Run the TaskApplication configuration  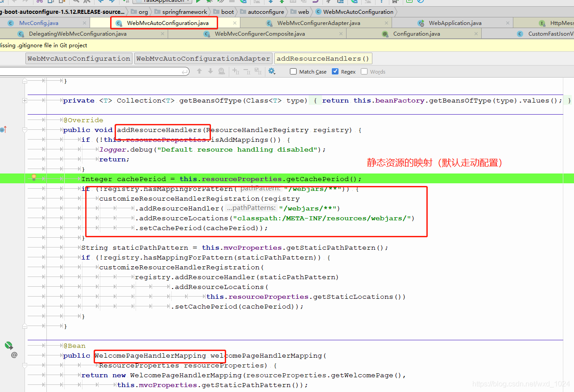click(x=198, y=2)
